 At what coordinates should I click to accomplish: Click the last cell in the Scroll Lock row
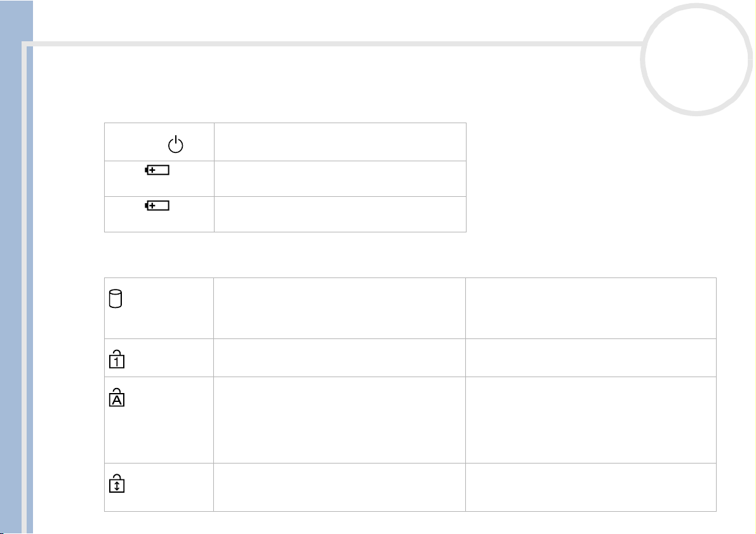[590, 487]
